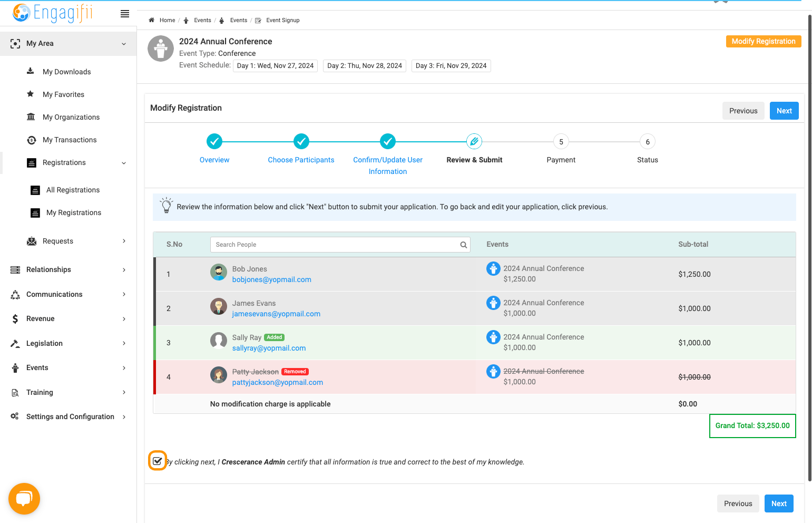Click the Home breadcrumb house icon
Viewport: 812px width, 523px height.
pos(152,20)
